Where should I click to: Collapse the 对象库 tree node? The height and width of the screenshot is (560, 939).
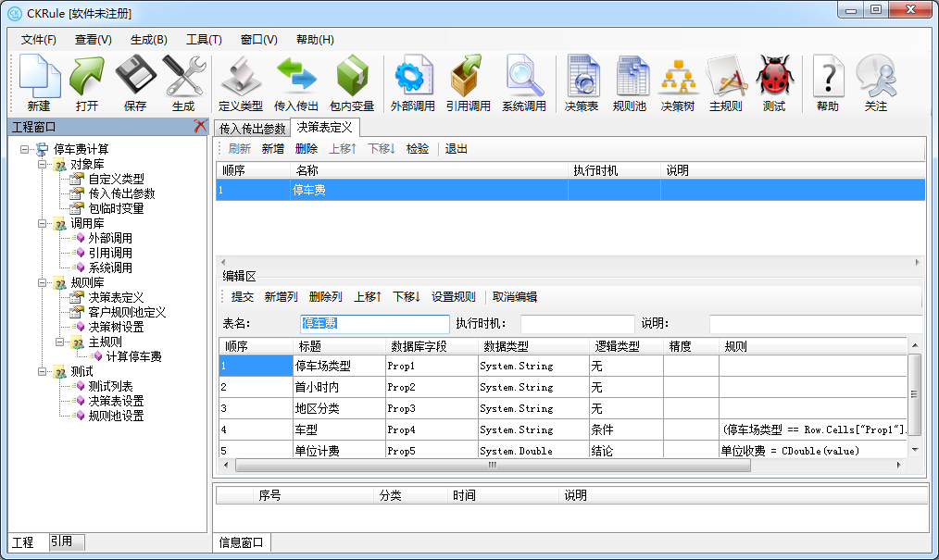tap(42, 164)
